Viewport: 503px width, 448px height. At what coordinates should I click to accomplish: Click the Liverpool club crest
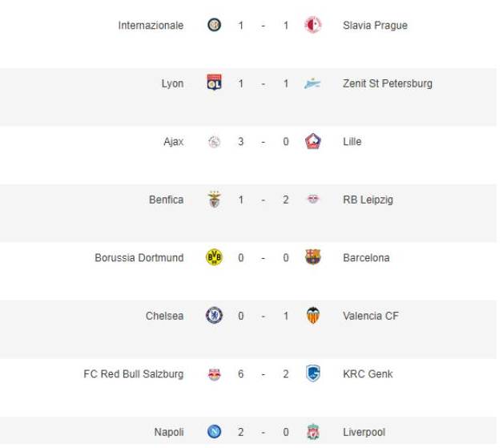(x=312, y=432)
